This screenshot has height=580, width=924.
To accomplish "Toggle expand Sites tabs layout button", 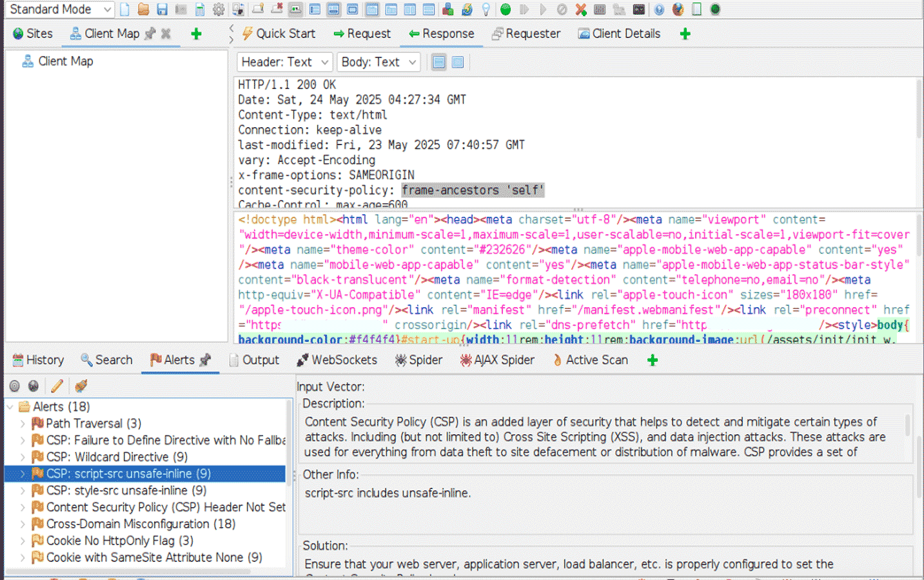I will pyautogui.click(x=314, y=9).
